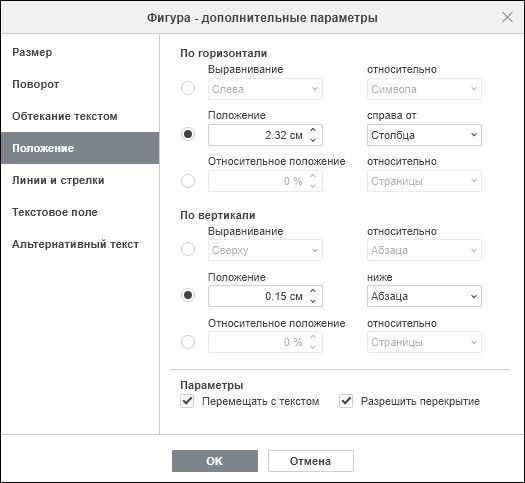Open the Поворот section
Image resolution: width=525 pixels, height=483 pixels.
[80, 84]
